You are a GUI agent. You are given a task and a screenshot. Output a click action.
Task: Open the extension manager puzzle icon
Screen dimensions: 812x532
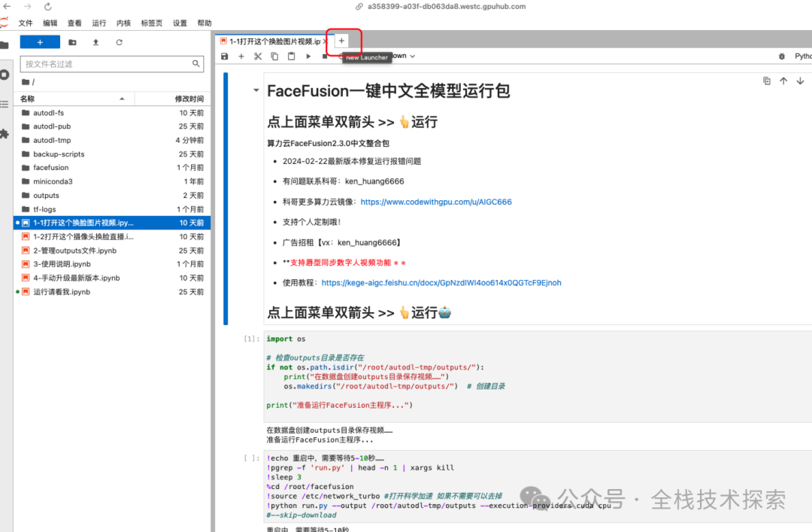pyautogui.click(x=5, y=134)
